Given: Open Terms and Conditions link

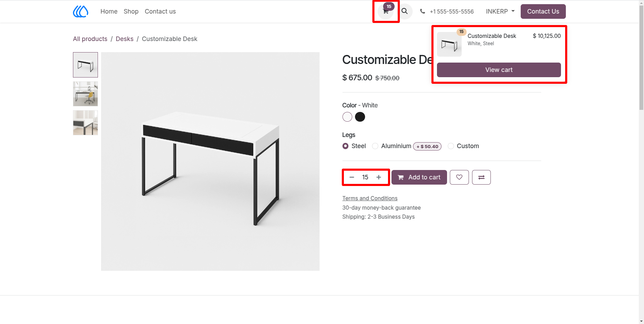Looking at the screenshot, I should pos(370,198).
